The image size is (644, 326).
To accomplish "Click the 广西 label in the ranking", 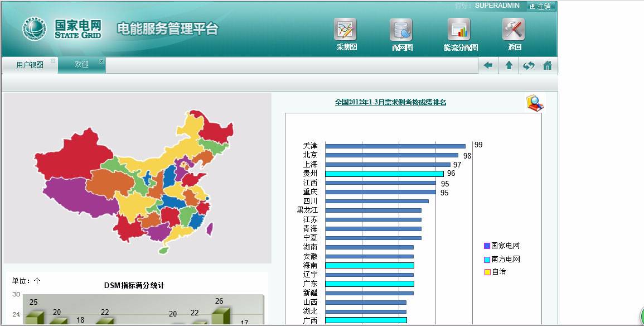I will (x=310, y=320).
